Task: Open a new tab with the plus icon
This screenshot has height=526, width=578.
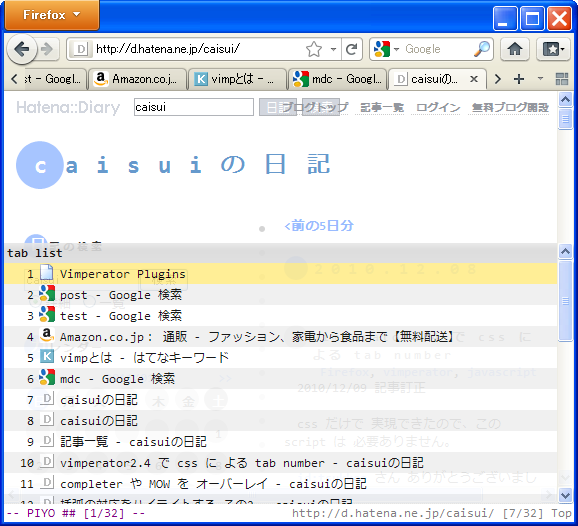Action: click(x=519, y=79)
